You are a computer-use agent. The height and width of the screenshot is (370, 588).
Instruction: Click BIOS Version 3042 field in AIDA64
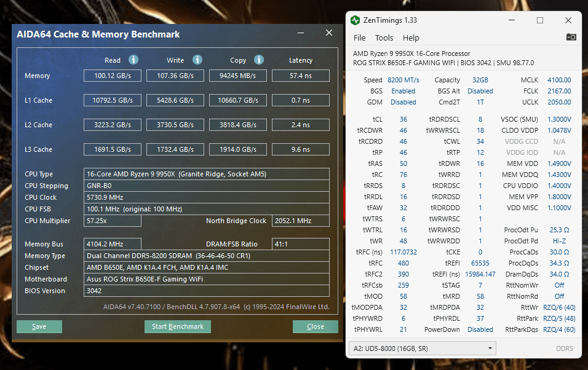pos(207,291)
